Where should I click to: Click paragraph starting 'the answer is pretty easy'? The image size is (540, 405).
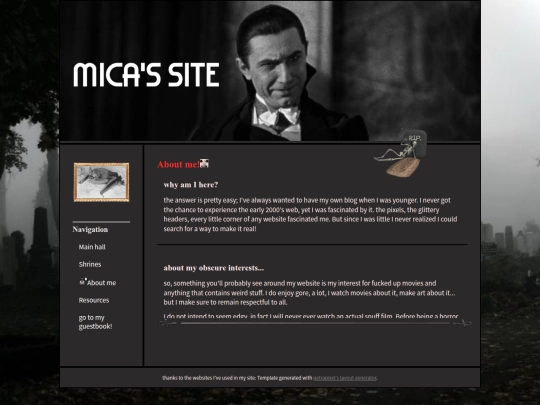tap(310, 215)
